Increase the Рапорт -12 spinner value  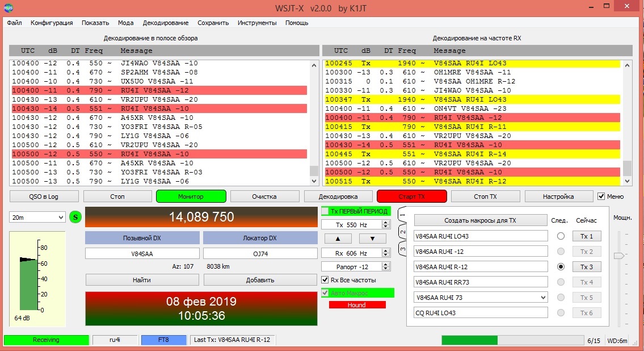[386, 264]
